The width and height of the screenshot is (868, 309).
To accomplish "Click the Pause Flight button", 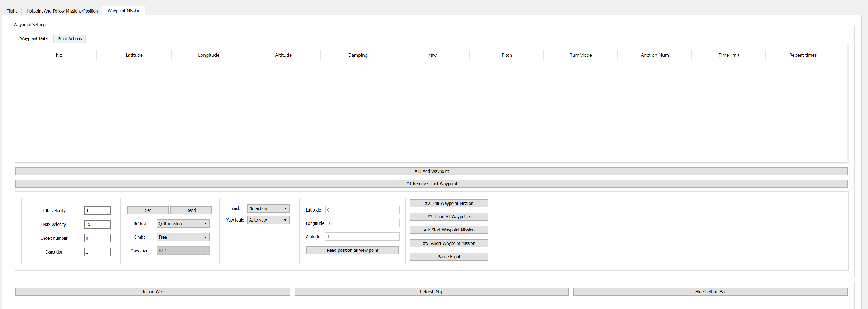I will tap(449, 257).
